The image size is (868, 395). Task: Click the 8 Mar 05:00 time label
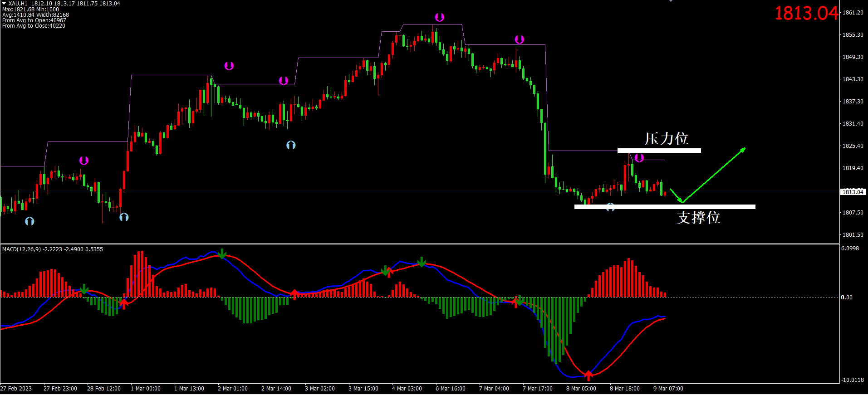[581, 389]
